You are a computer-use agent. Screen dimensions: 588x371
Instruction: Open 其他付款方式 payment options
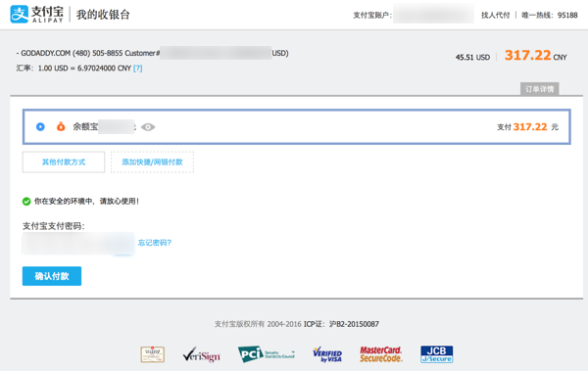(x=64, y=162)
